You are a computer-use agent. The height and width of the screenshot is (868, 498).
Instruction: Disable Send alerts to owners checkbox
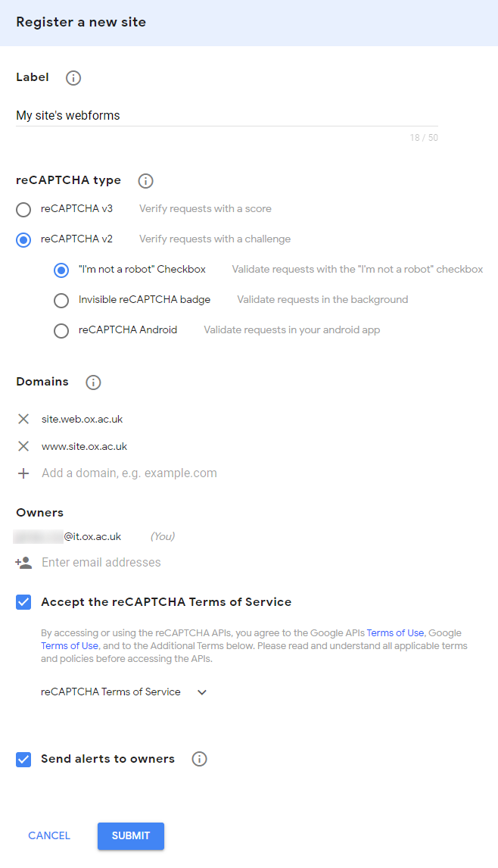pyautogui.click(x=23, y=759)
